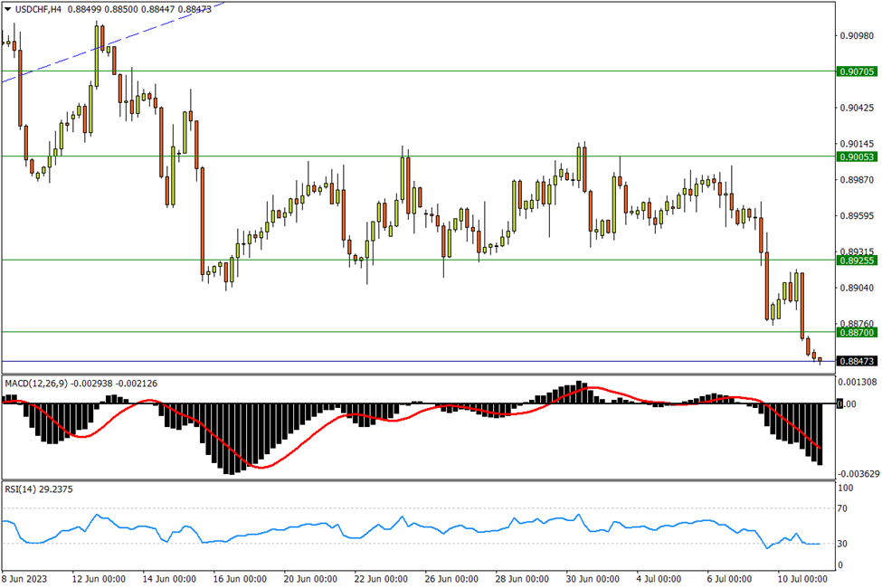Screen dimensions: 882x588
Task: Click the 16 Jun 00:00 date on time axis
Action: coord(241,578)
